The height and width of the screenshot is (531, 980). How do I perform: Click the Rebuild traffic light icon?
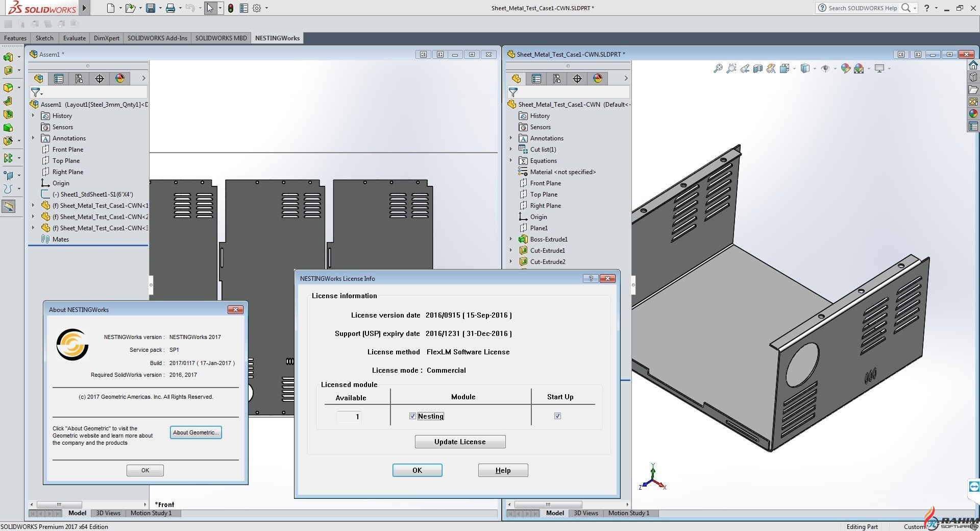[231, 8]
